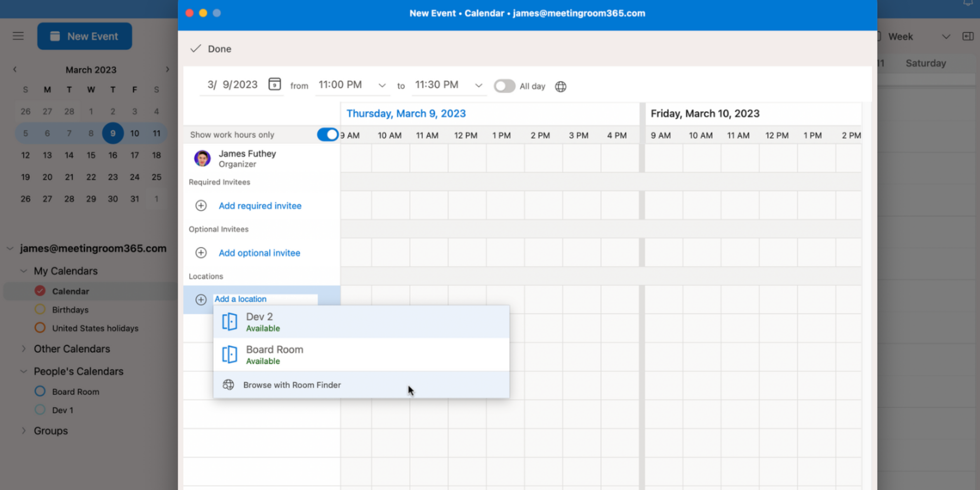Check the Birthdays calendar circle
The width and height of the screenshot is (980, 490).
click(x=40, y=310)
